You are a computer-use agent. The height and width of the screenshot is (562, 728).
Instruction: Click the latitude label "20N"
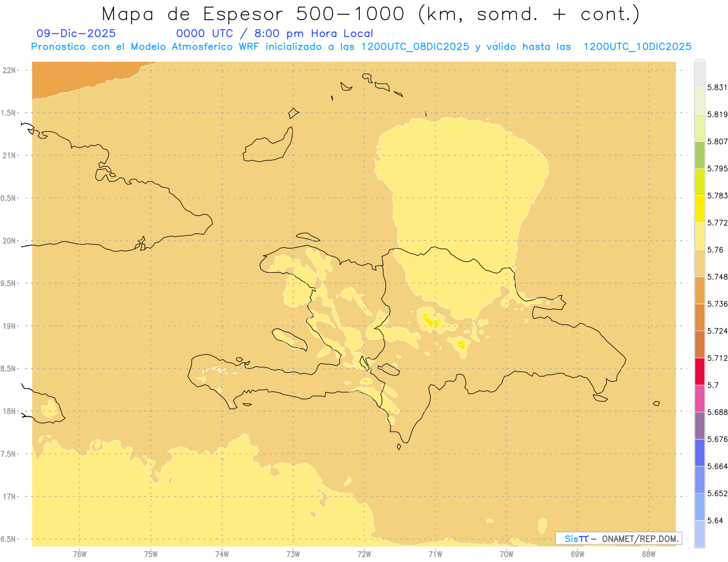pyautogui.click(x=9, y=241)
